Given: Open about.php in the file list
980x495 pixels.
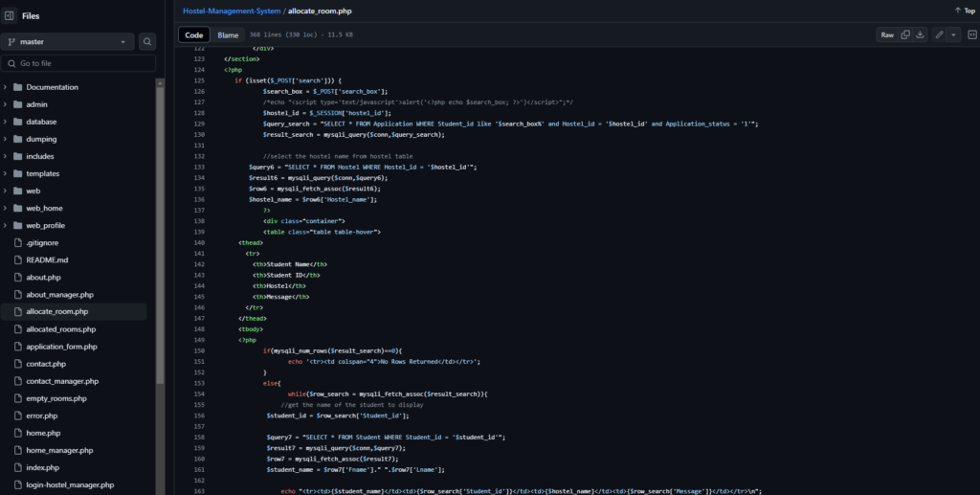Looking at the screenshot, I should click(x=43, y=278).
